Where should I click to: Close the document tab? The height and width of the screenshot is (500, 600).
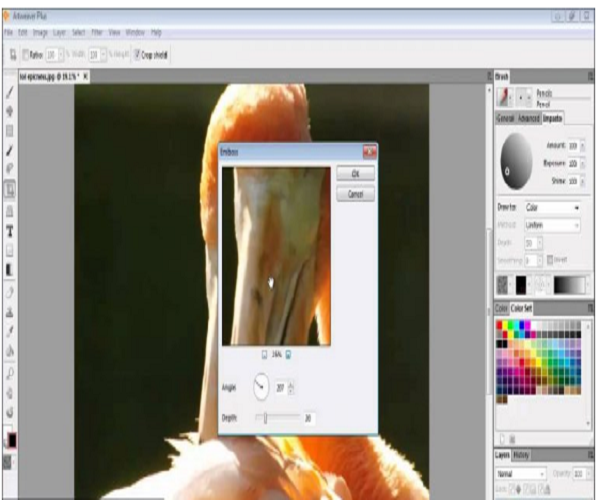pos(86,77)
